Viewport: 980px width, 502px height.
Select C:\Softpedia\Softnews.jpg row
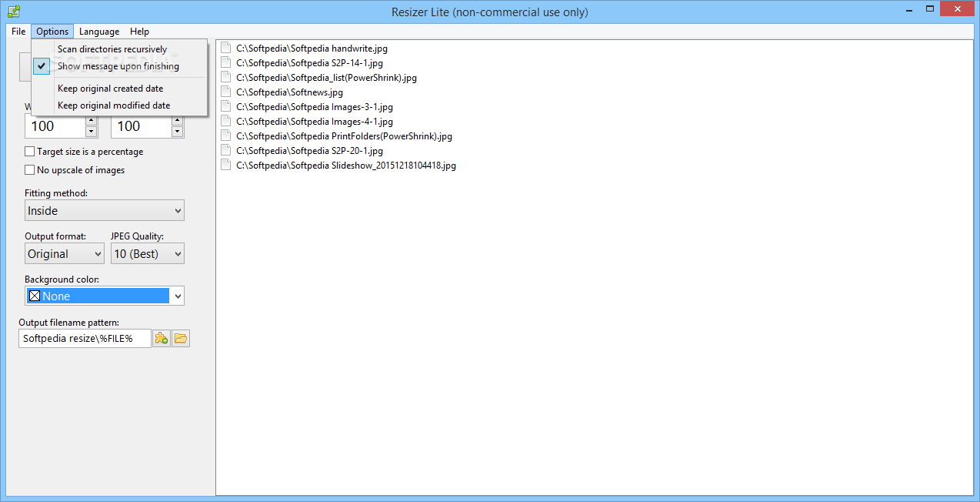(x=289, y=92)
